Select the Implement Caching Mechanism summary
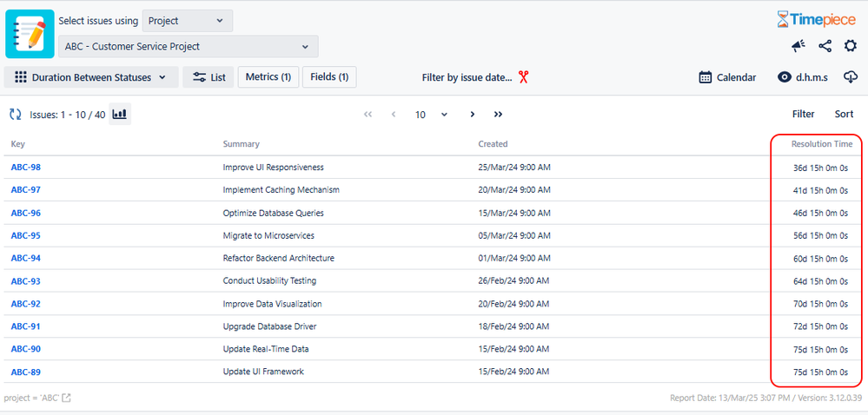 pos(282,190)
